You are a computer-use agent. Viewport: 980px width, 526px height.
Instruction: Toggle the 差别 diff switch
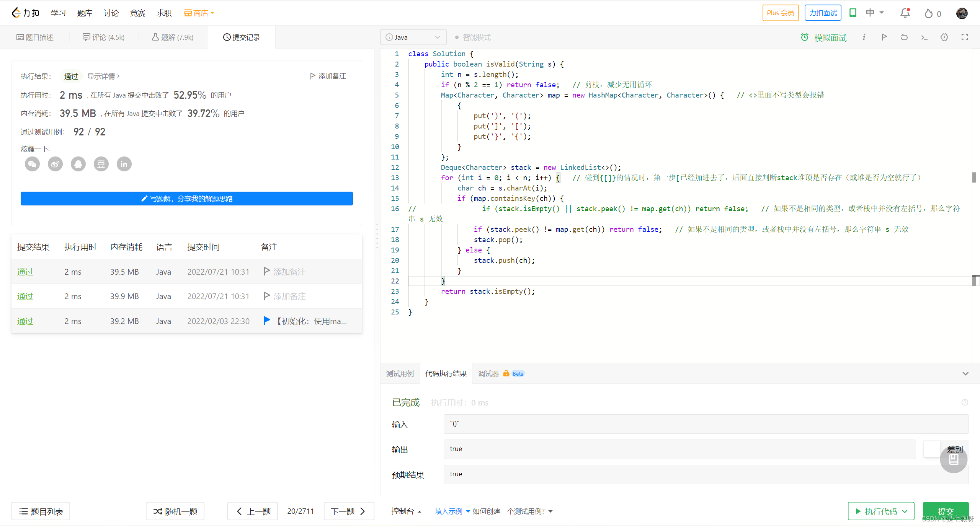point(932,449)
